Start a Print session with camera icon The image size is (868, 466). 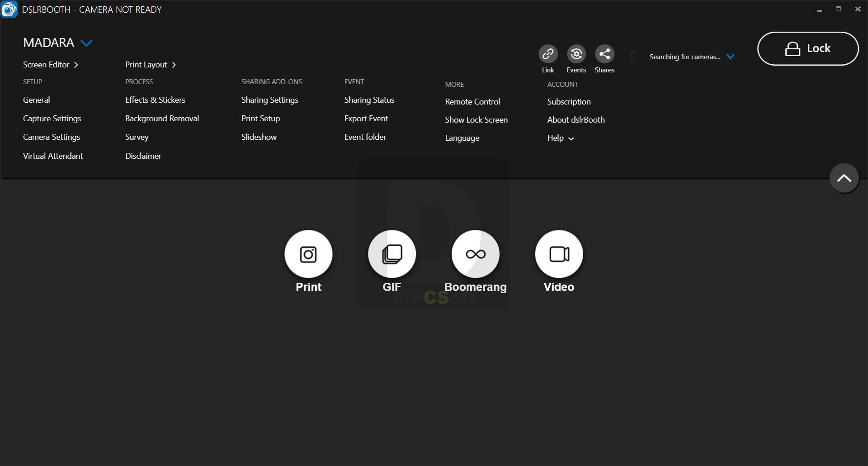click(308, 254)
